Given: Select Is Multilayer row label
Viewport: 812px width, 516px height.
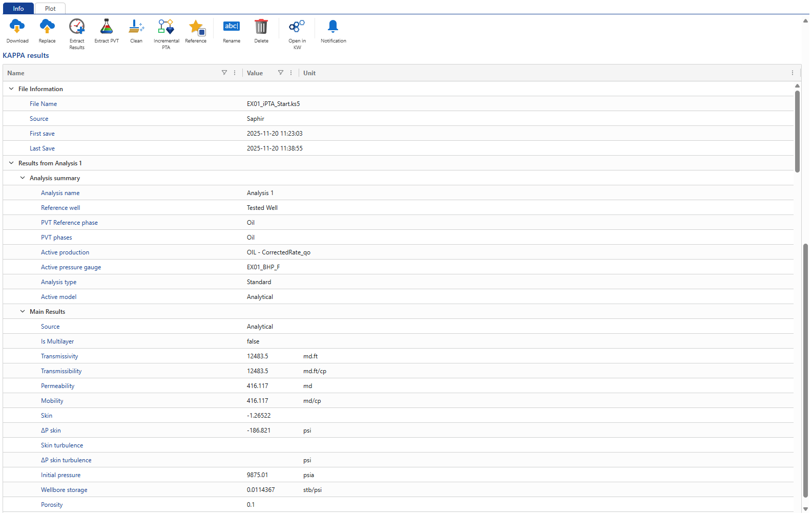Looking at the screenshot, I should click(x=57, y=341).
